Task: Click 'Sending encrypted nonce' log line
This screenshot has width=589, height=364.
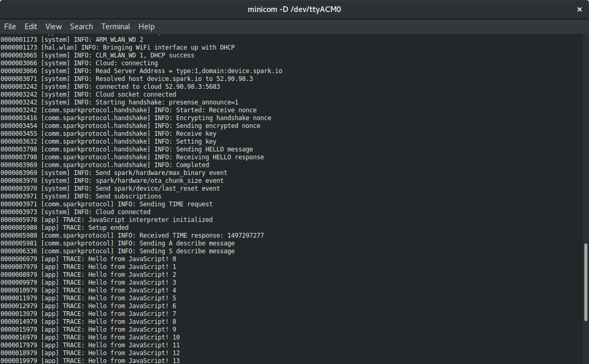Action: [130, 126]
